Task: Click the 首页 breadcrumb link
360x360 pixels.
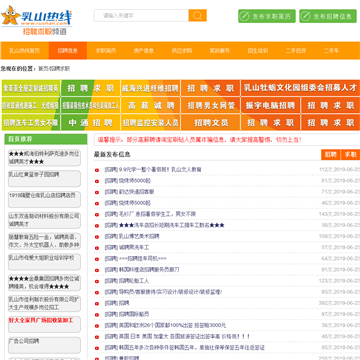Action: tap(42, 69)
